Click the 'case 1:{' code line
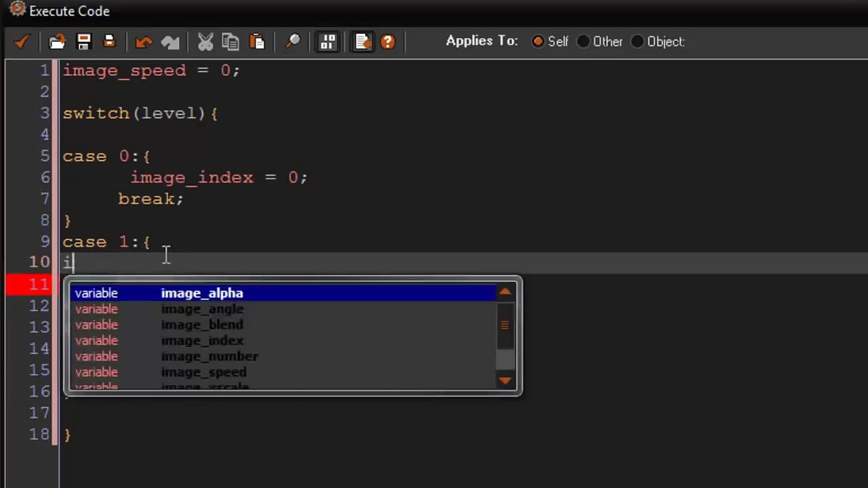 coord(106,242)
